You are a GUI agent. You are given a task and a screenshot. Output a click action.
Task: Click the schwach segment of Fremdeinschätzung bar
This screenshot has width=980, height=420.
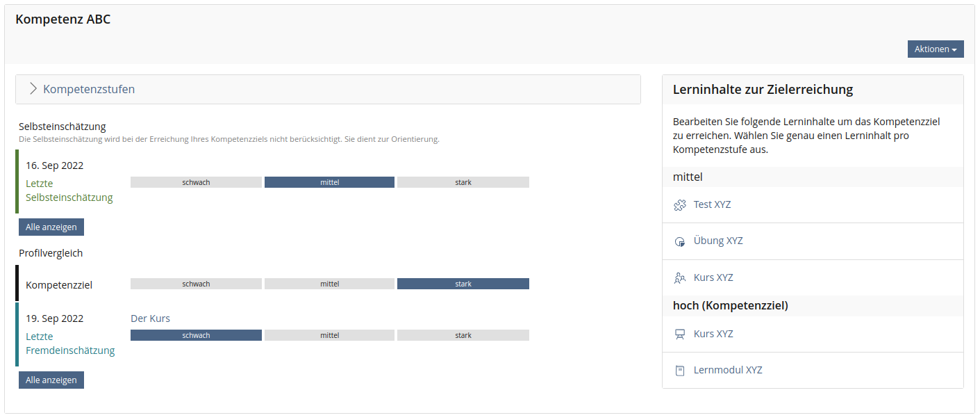click(196, 335)
